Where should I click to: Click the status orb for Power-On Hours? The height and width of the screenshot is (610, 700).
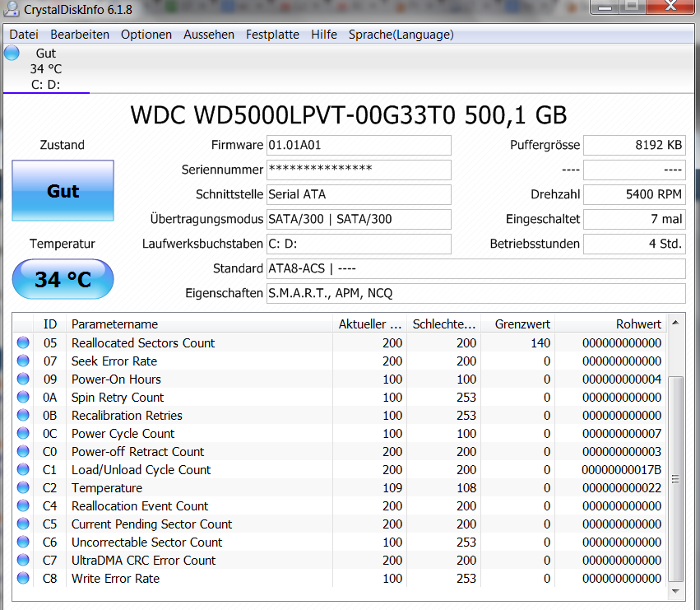pyautogui.click(x=23, y=379)
